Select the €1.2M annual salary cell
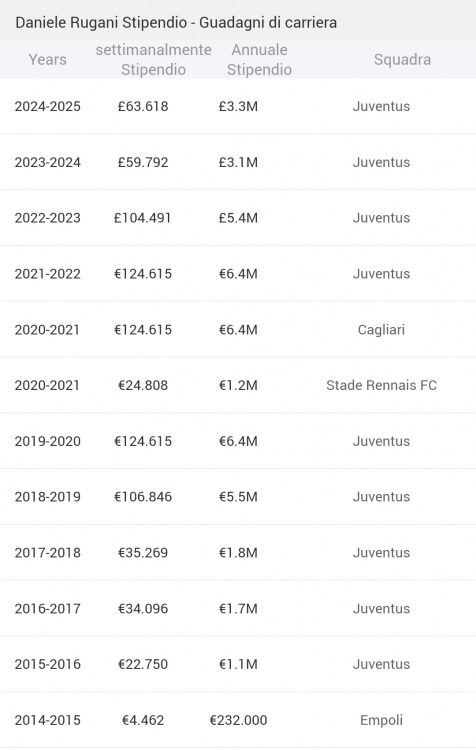476x750 pixels. tap(238, 385)
